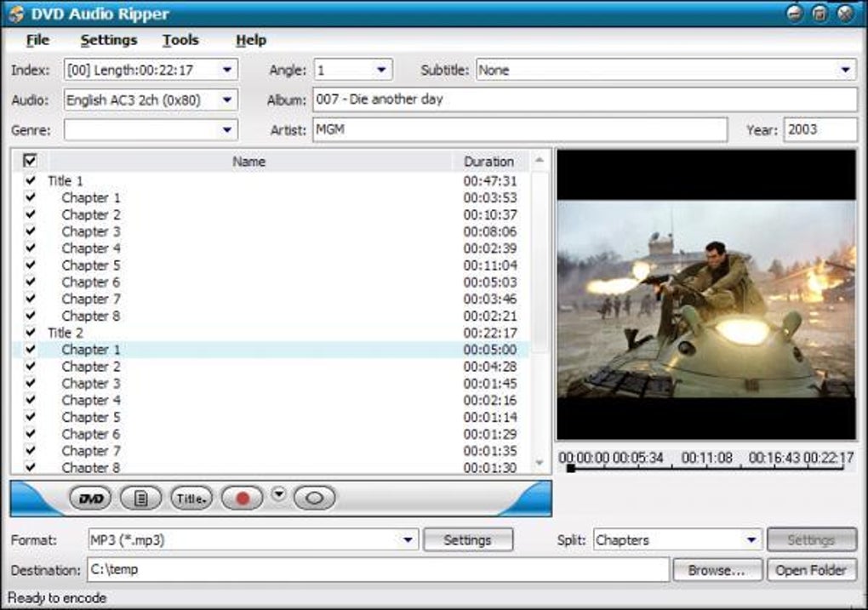868x610 pixels.
Task: Click the Title button in the toolbar
Action: [191, 499]
